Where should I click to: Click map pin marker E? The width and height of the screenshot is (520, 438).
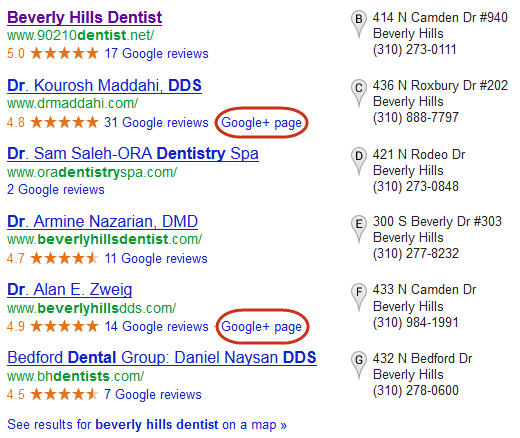359,229
